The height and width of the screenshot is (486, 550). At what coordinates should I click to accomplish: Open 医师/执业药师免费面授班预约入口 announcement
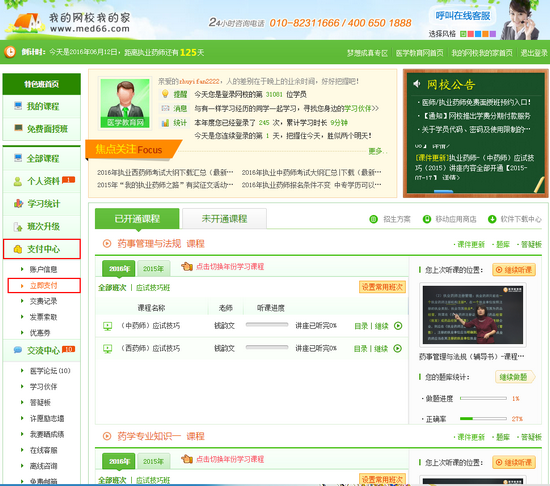[476, 102]
